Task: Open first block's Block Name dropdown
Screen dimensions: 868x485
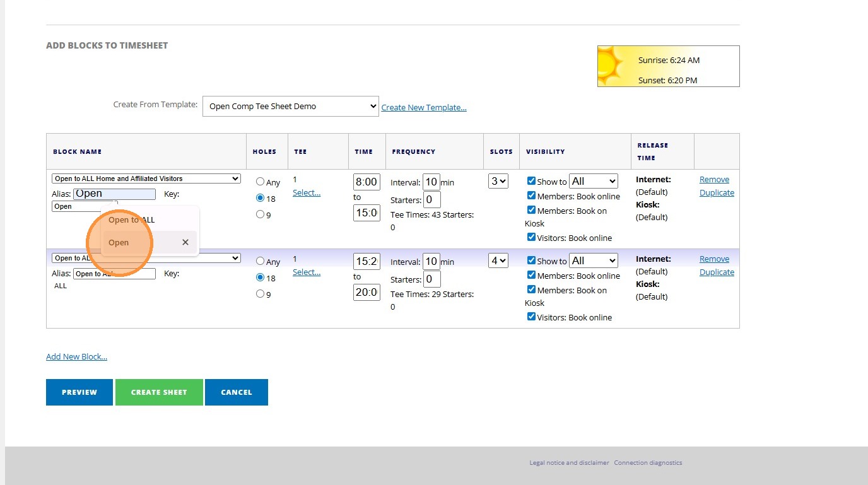Action: coord(146,178)
